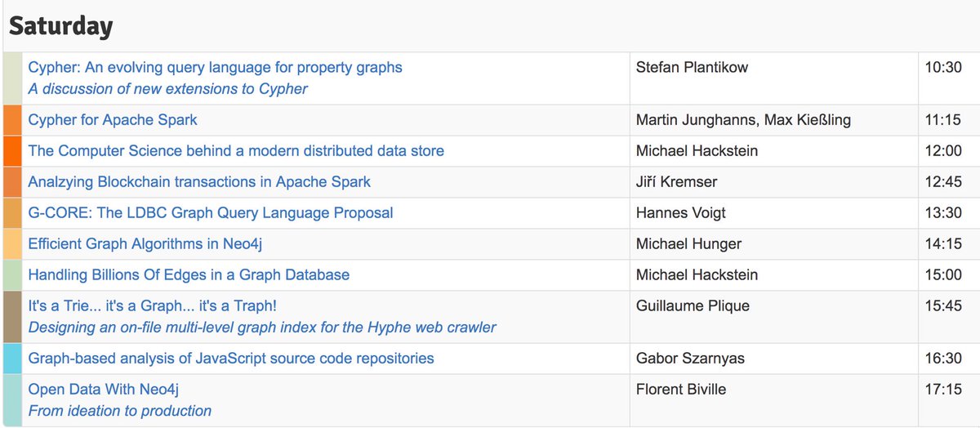Open the Analzying Blockchain transactions talk
The height and width of the screenshot is (428, 980).
point(199,182)
